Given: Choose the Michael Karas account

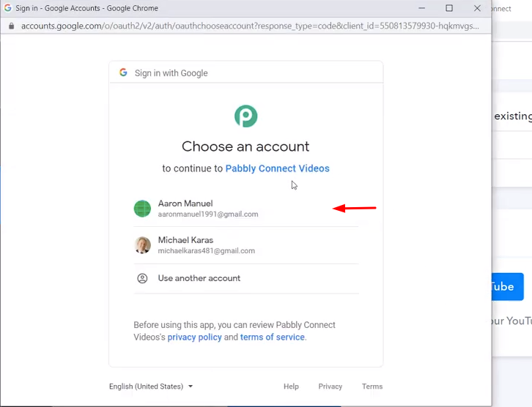Looking at the screenshot, I should pos(246,245).
